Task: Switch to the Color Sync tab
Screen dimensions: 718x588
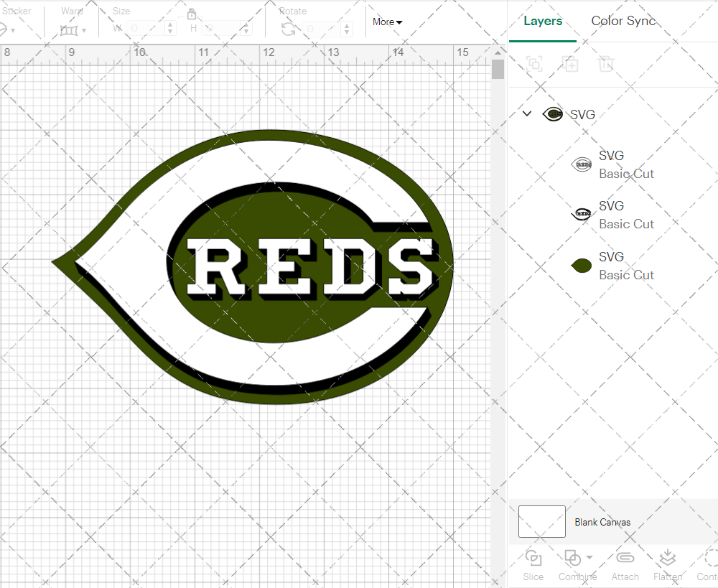Action: [x=623, y=21]
